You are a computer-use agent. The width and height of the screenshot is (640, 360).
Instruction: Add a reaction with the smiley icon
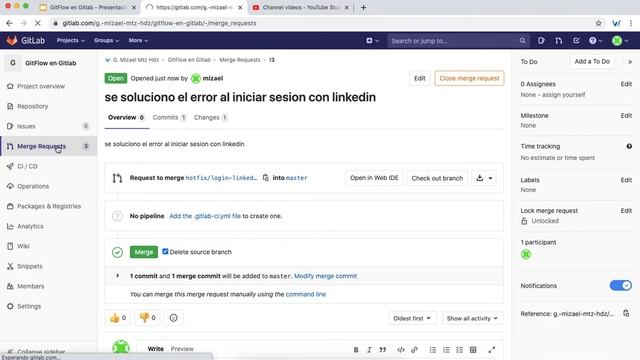point(173,318)
